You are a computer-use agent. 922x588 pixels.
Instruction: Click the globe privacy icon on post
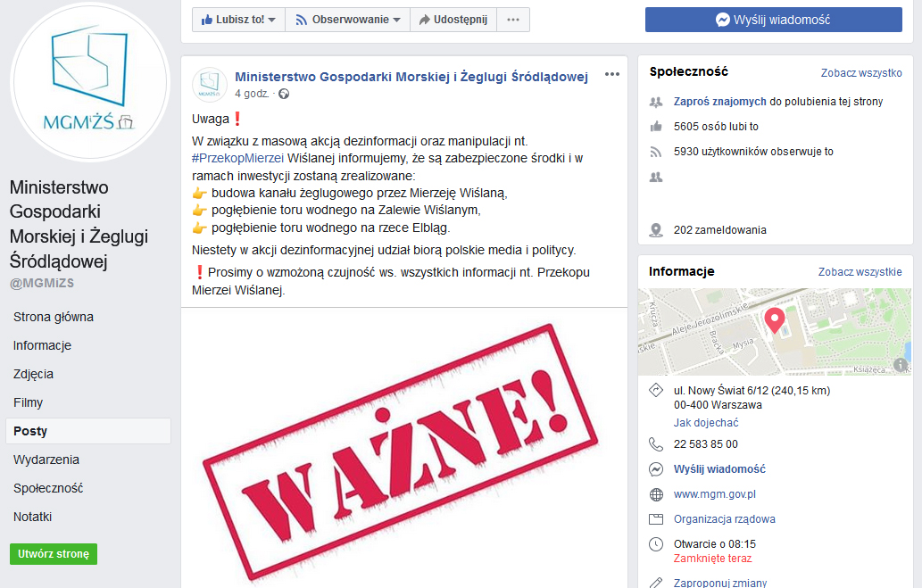(284, 94)
